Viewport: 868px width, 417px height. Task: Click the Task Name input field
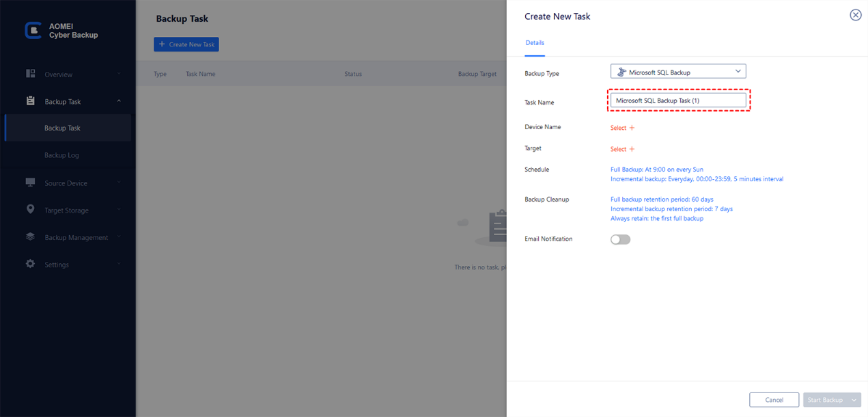(x=677, y=100)
